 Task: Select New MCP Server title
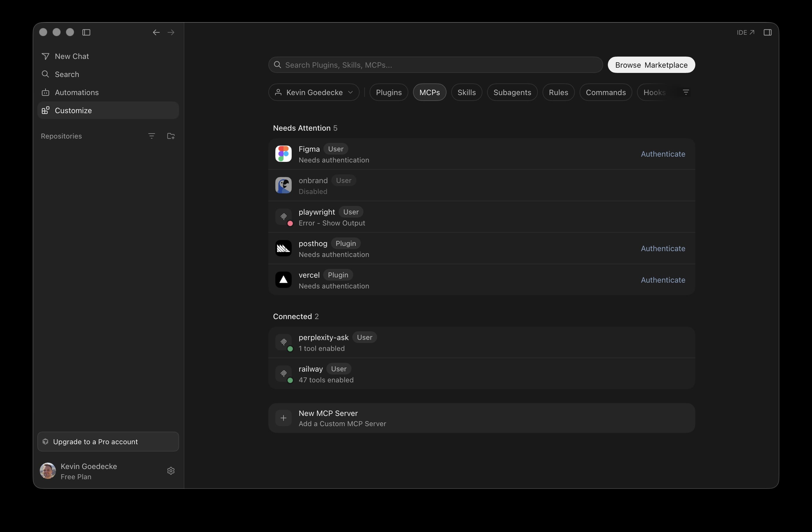[328, 413]
